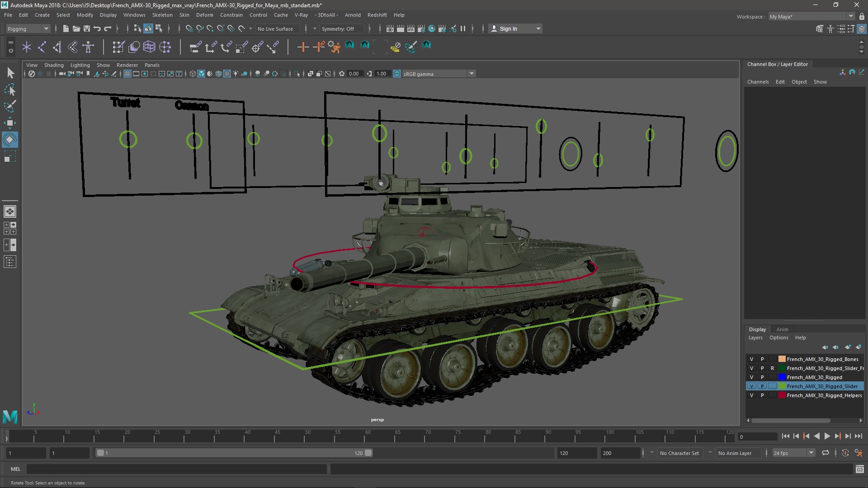Pick the arrow Select tool

(x=10, y=73)
